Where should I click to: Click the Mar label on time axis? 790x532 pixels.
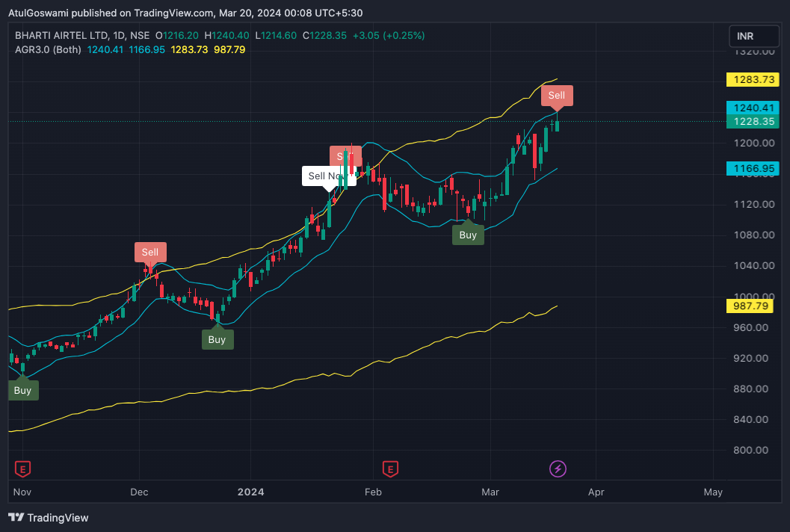(x=490, y=492)
